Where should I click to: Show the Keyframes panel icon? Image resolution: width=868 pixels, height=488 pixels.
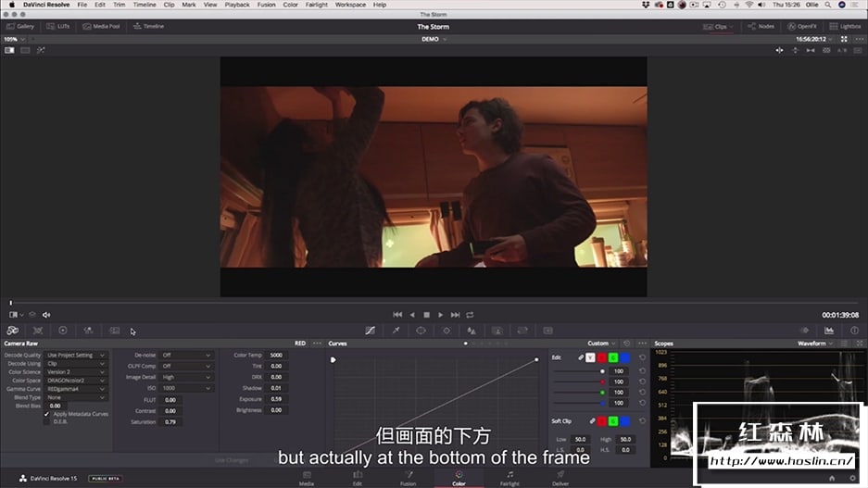pyautogui.click(x=804, y=331)
